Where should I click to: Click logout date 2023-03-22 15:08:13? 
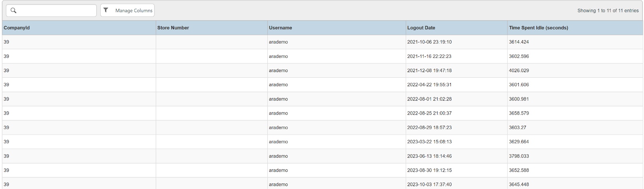[x=429, y=142]
